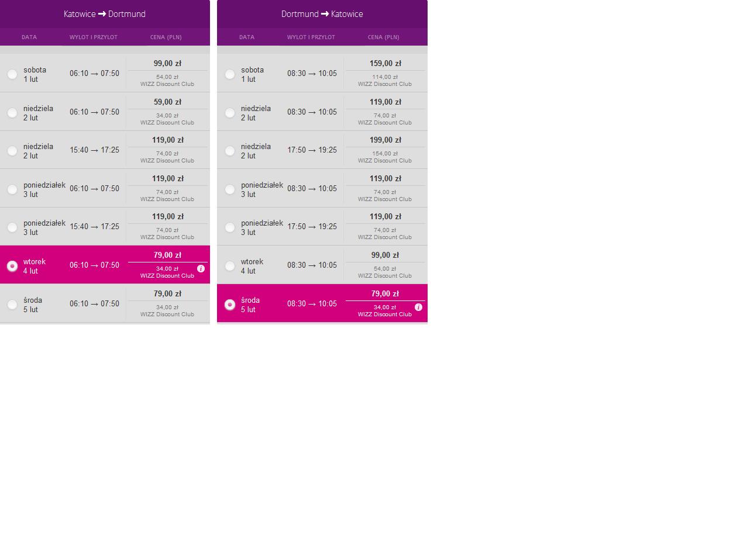Image resolution: width=747 pixels, height=560 pixels.
Task: Select Katowice–Dortmund flight on sobota 1 lut
Action: point(12,74)
